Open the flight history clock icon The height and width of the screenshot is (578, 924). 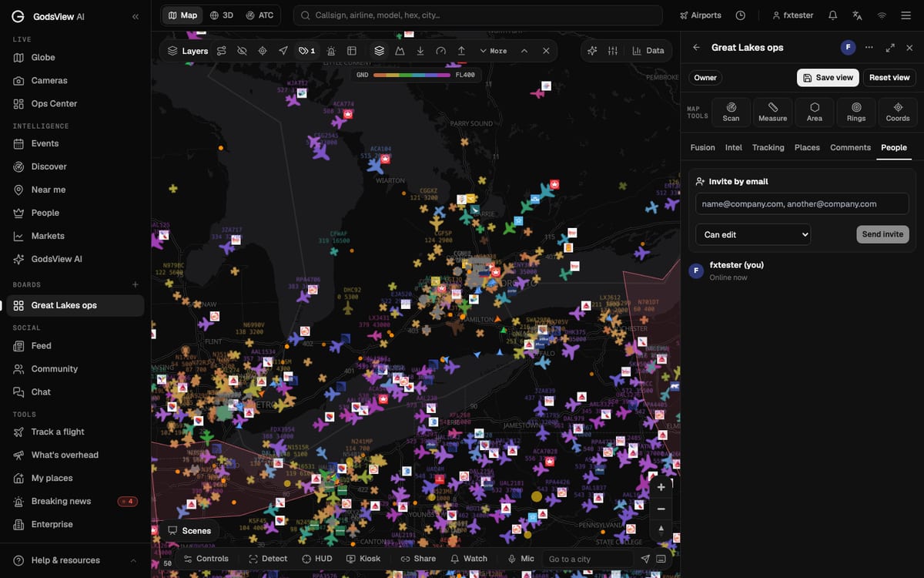point(740,15)
